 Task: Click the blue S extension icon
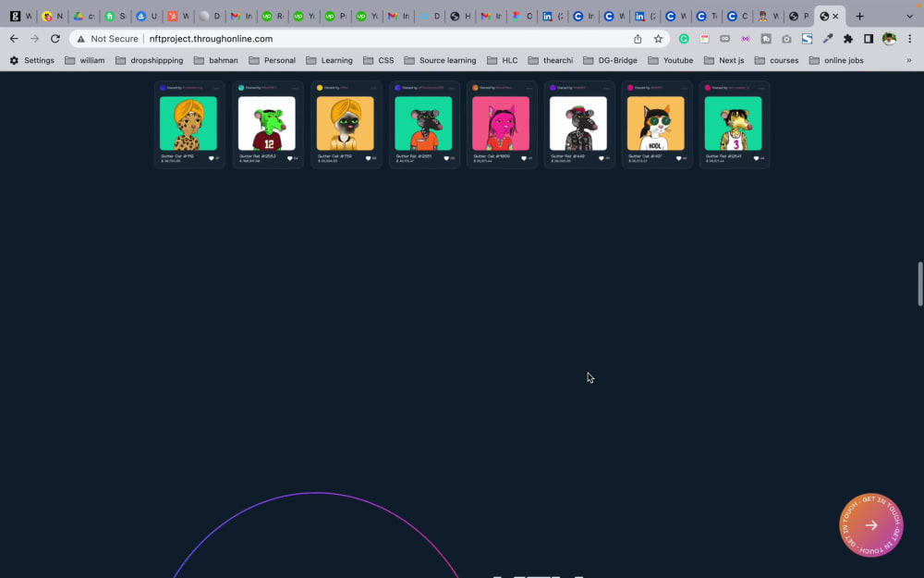pyautogui.click(x=808, y=39)
